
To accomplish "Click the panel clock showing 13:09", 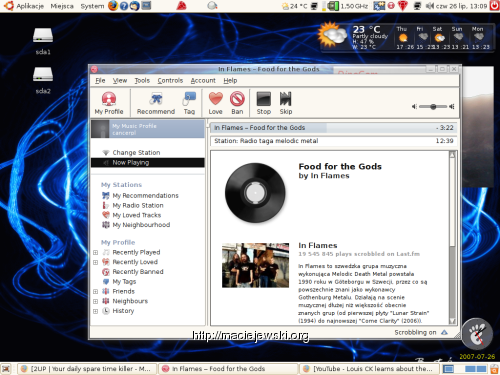I will (462, 6).
